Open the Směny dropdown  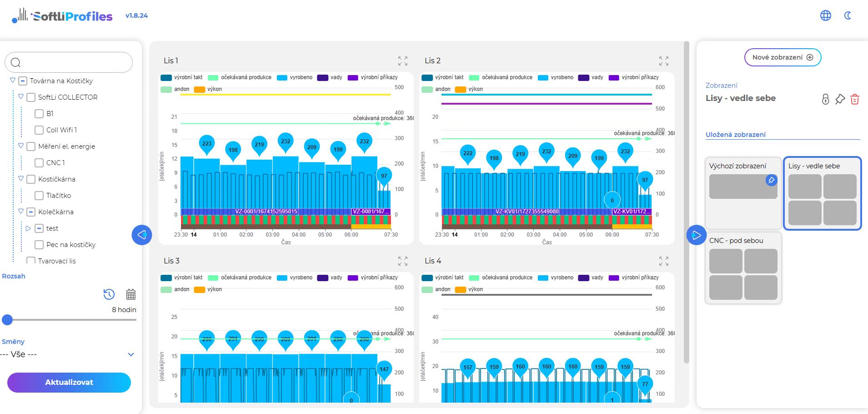click(x=68, y=354)
